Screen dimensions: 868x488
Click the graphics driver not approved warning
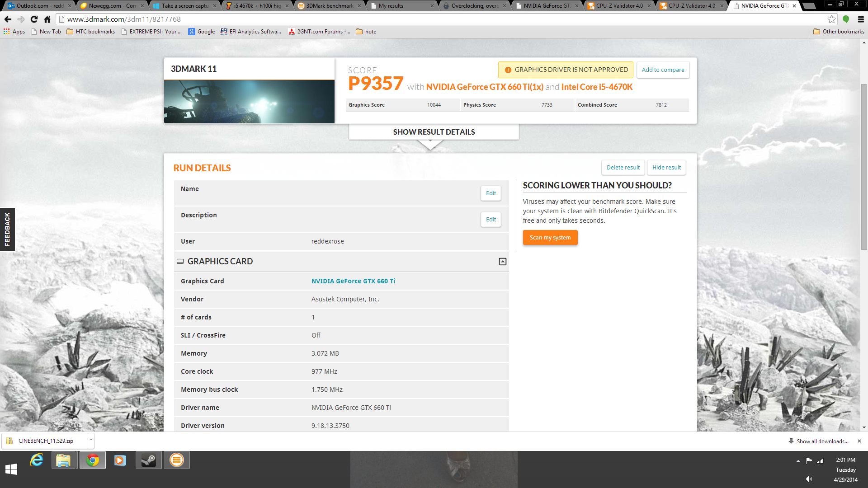[x=566, y=70]
